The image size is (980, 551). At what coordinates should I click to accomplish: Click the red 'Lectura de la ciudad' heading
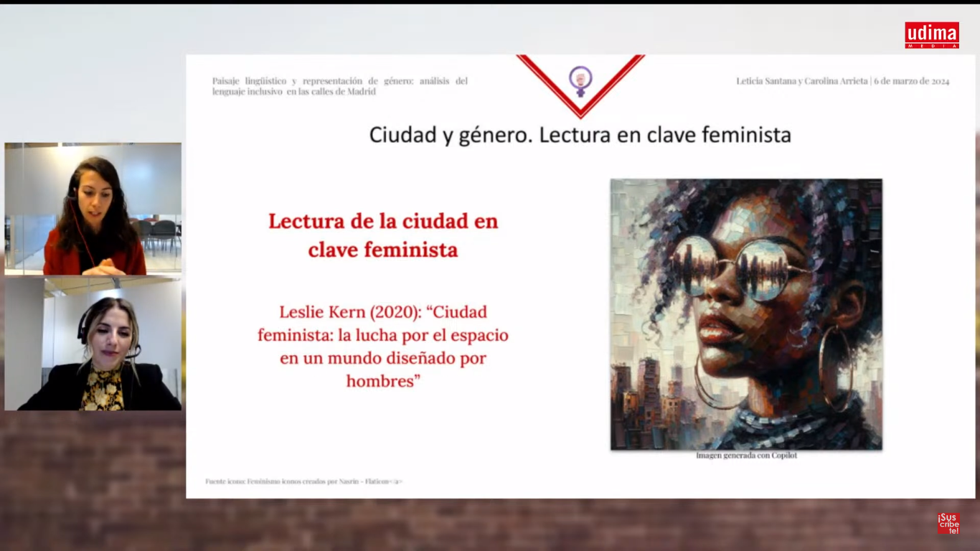click(x=383, y=235)
